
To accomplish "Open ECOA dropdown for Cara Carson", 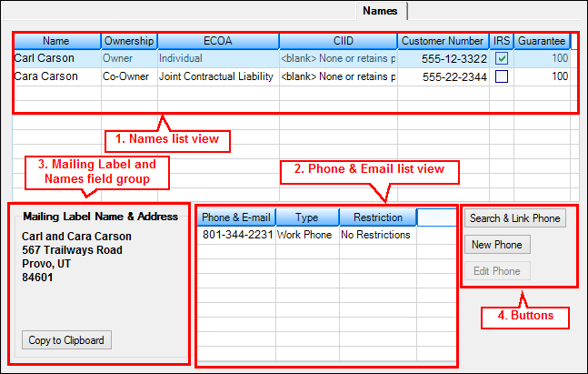I will point(217,76).
